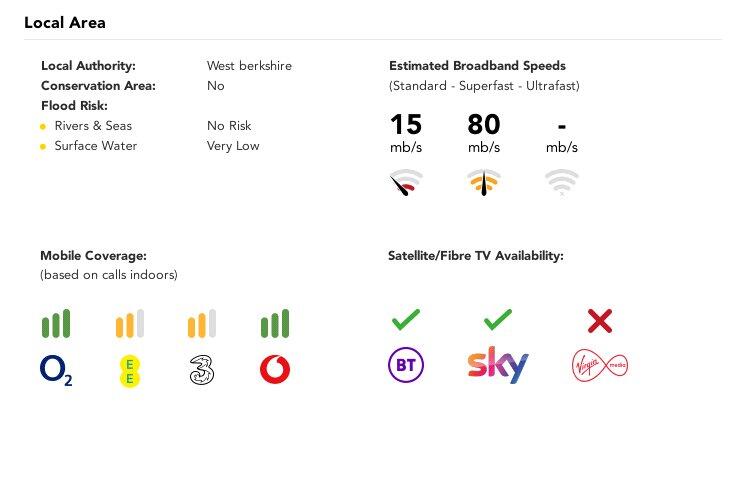Image resolution: width=744 pixels, height=496 pixels.
Task: Click the green tick above Sky
Action: click(x=497, y=320)
